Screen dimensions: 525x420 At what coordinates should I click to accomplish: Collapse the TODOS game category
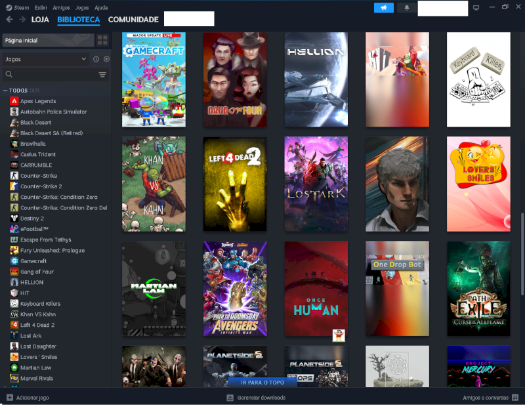5,91
